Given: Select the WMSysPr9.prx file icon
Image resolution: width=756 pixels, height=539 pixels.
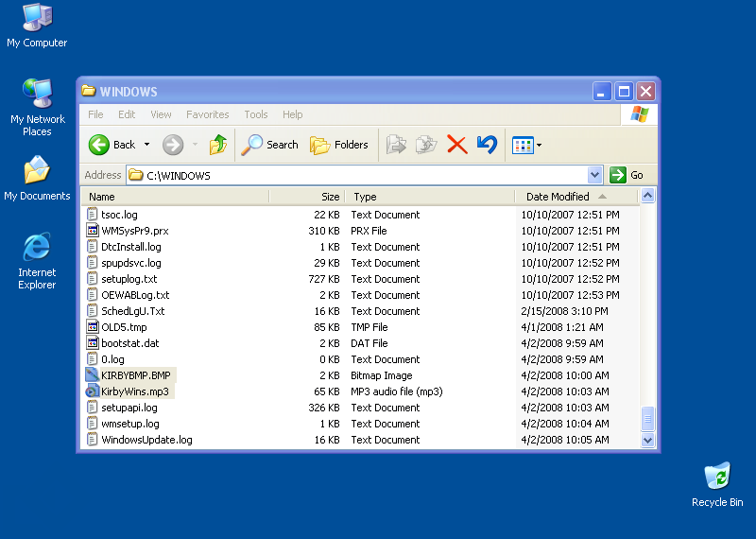Looking at the screenshot, I should click(x=92, y=230).
